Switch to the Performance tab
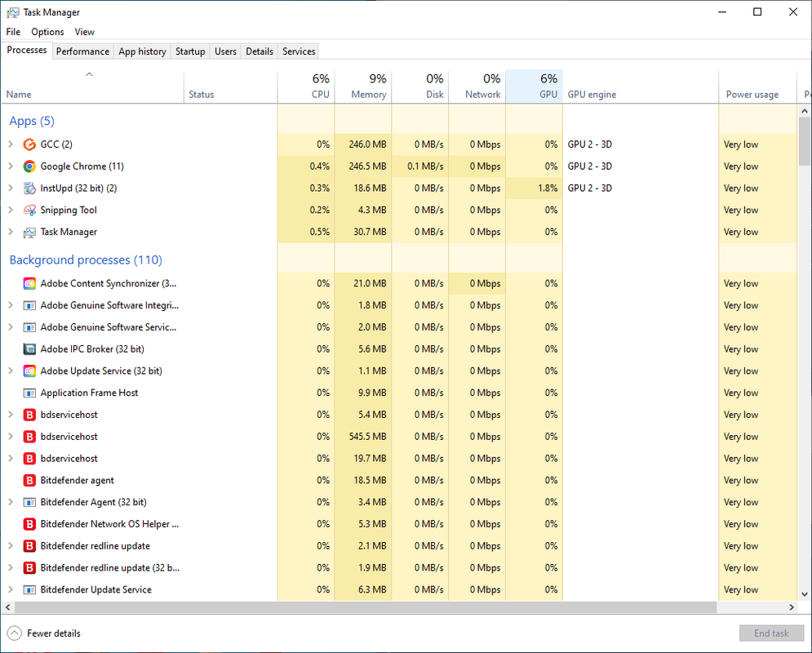Viewport: 812px width, 653px height. coord(83,51)
